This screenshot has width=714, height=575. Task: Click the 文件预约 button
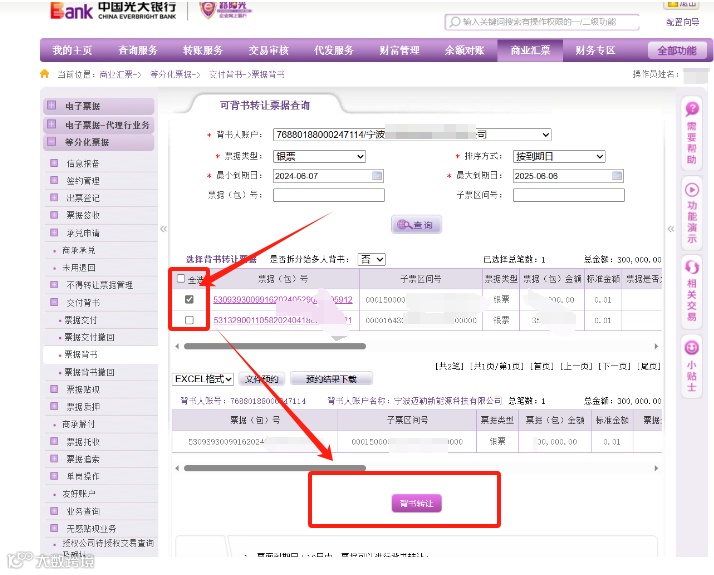[x=261, y=379]
